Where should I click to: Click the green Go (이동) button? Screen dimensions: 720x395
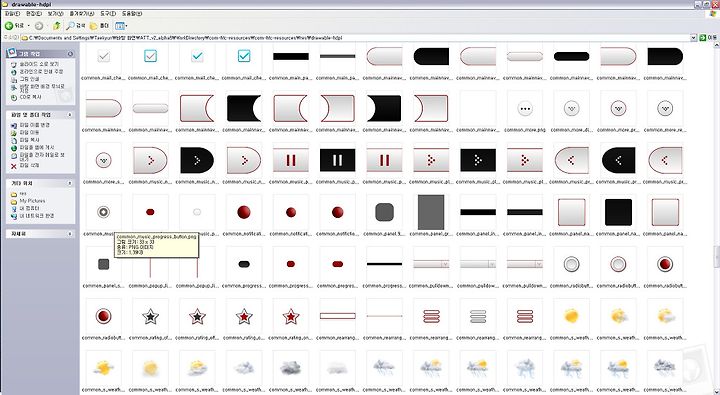point(708,38)
